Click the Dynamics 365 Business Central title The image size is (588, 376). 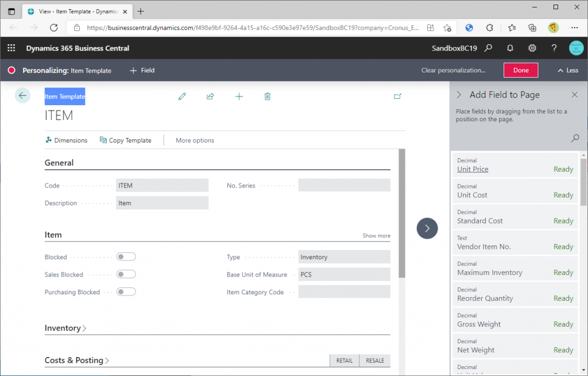point(78,48)
